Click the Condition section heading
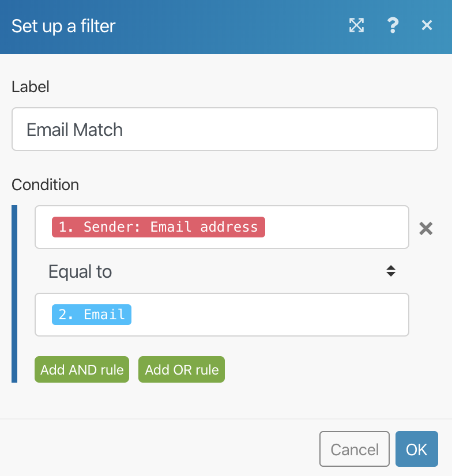Image resolution: width=452 pixels, height=476 pixels. pyautogui.click(x=46, y=184)
